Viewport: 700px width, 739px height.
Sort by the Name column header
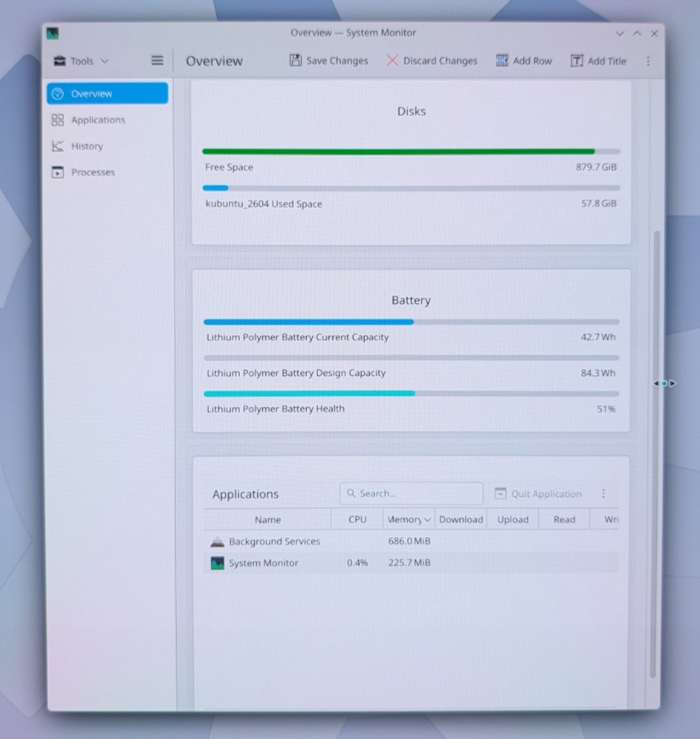(268, 519)
